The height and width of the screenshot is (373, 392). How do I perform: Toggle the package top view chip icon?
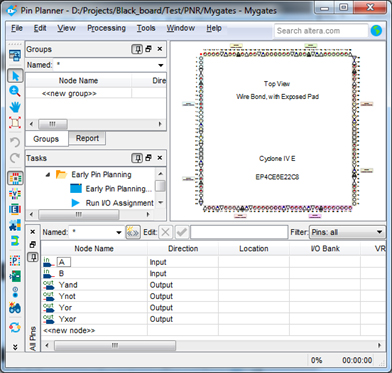click(x=15, y=178)
